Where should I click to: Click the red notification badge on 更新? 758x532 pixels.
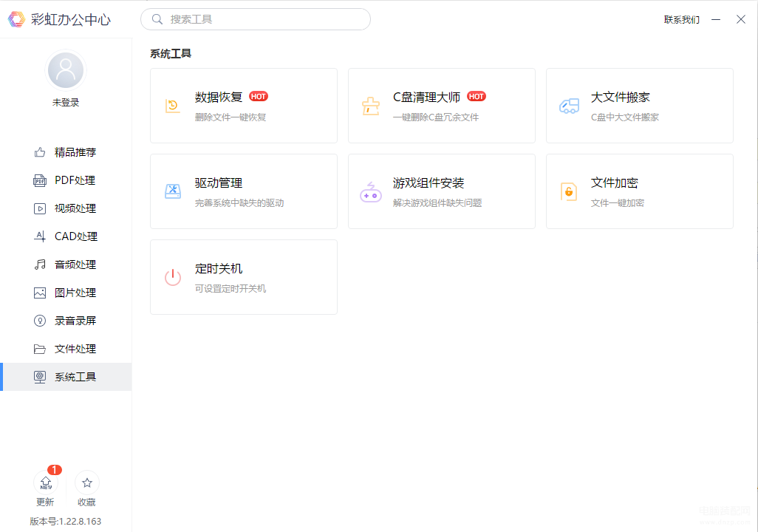[x=55, y=470]
